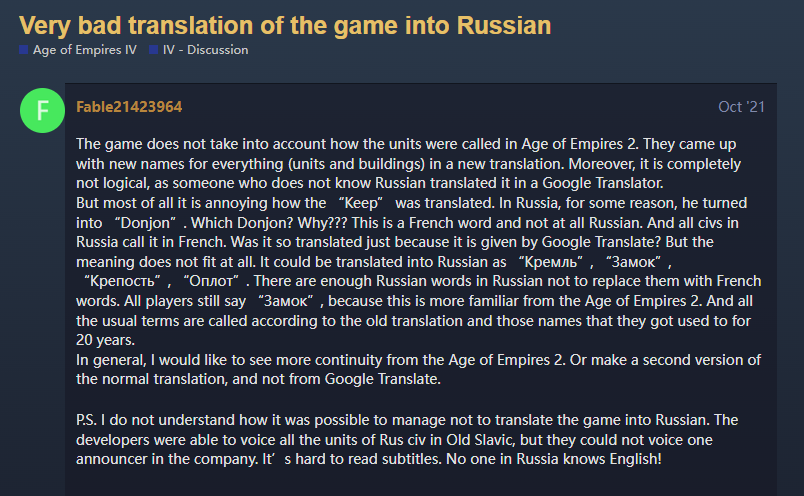Click the green F user avatar
The width and height of the screenshot is (804, 496).
(x=41, y=109)
